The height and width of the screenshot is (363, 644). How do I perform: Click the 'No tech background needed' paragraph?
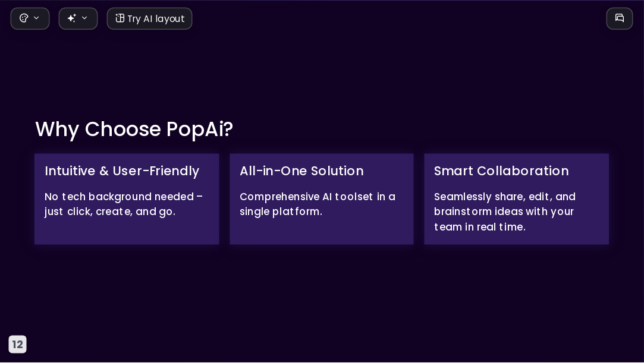pyautogui.click(x=124, y=204)
